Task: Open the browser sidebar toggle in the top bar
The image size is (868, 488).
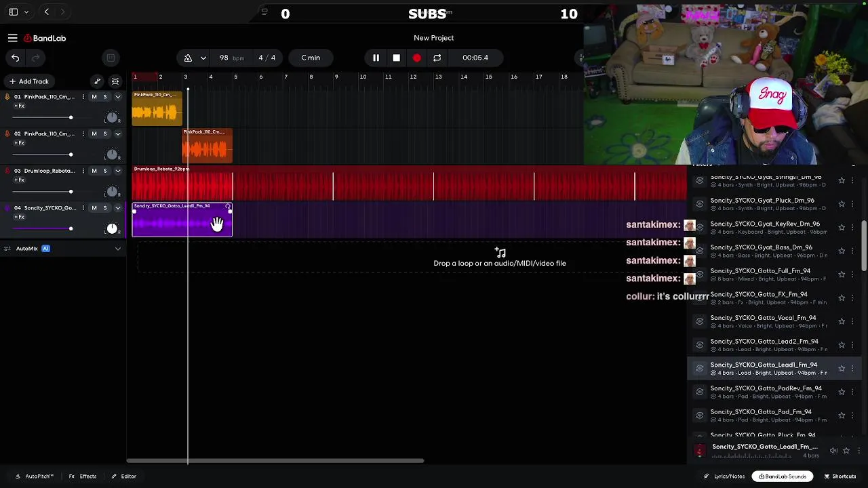Action: pos(13,12)
